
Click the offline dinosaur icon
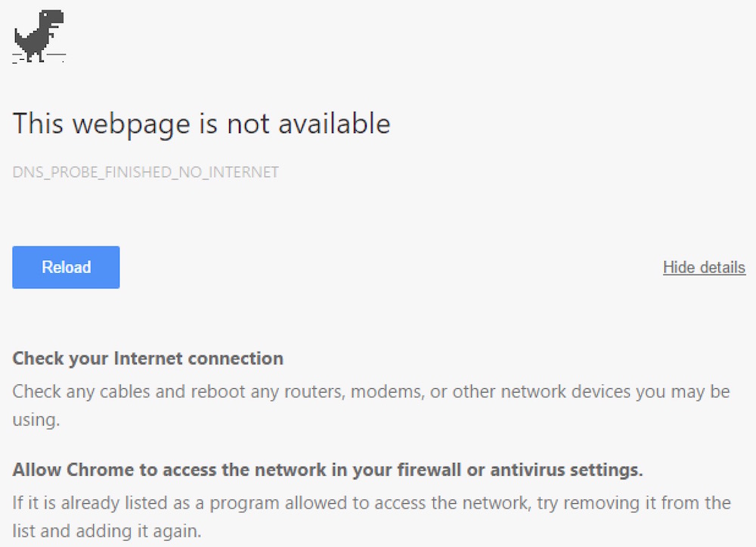(39, 36)
